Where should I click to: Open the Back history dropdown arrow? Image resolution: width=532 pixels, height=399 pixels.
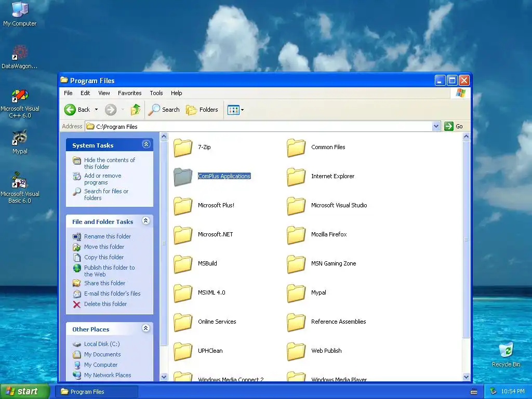[96, 110]
